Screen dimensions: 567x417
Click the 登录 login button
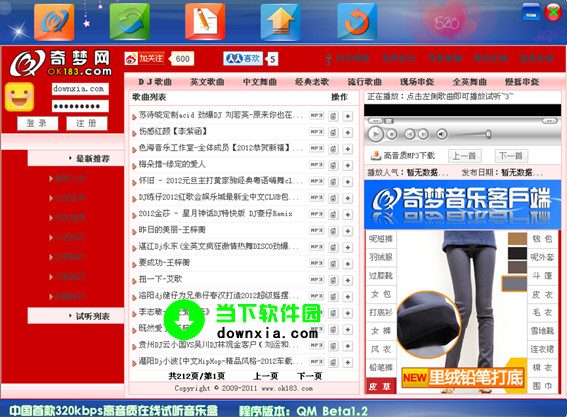37,123
